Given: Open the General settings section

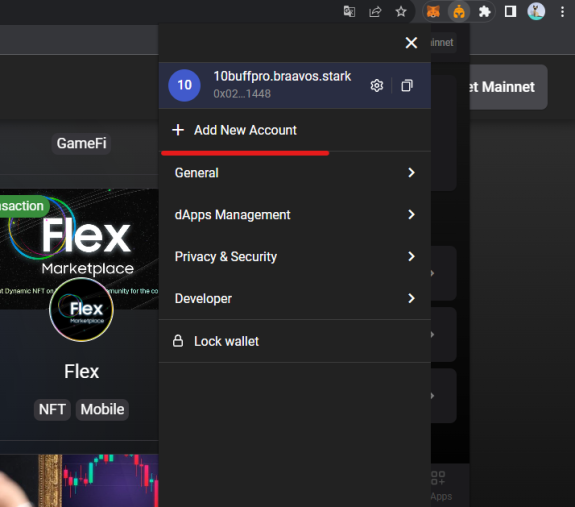Looking at the screenshot, I should point(295,173).
